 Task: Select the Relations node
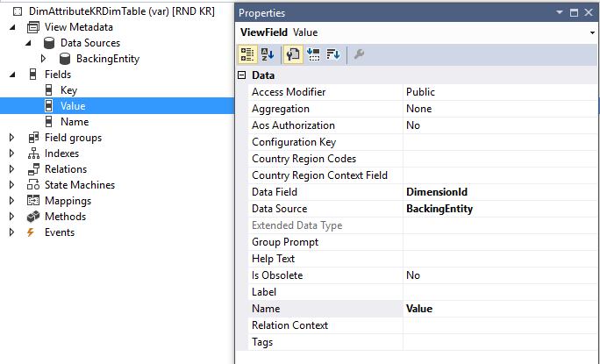coord(65,169)
